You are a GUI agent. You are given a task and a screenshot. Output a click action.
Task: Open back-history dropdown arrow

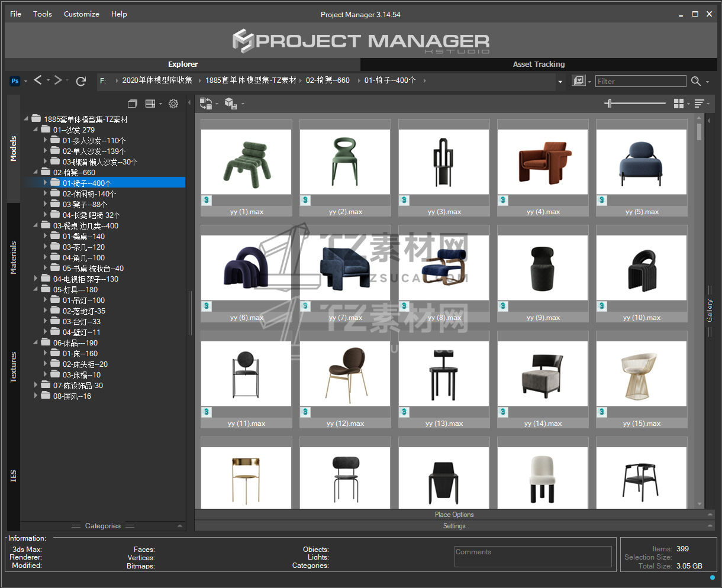48,80
